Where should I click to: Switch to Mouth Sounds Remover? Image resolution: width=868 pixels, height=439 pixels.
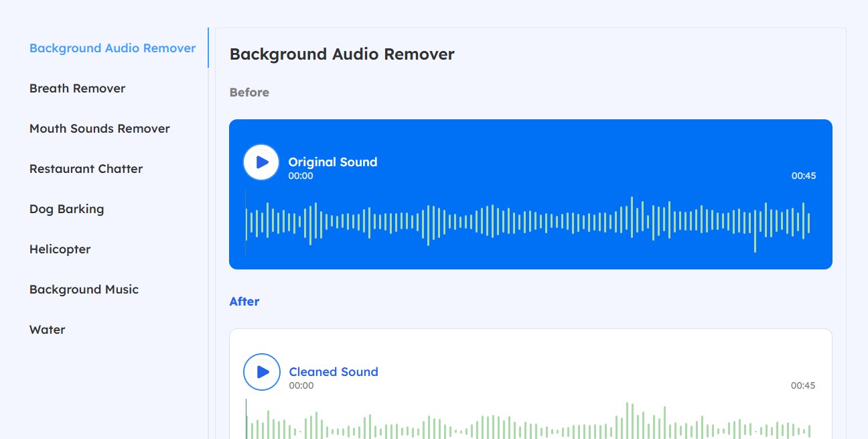coord(100,129)
